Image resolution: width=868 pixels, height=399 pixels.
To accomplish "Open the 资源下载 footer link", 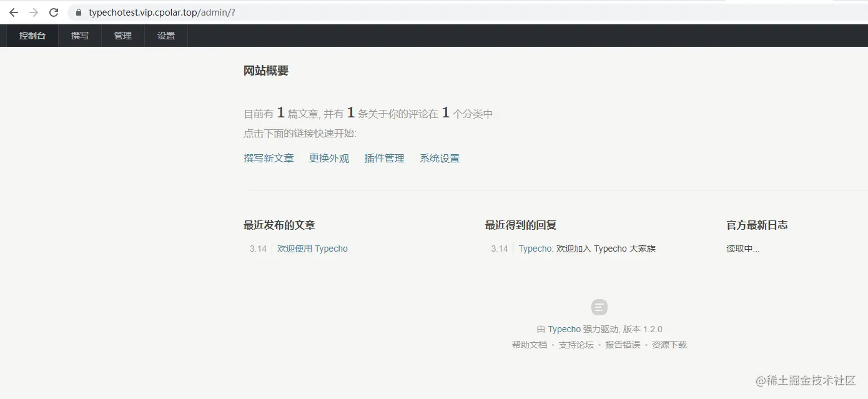I will pos(669,345).
